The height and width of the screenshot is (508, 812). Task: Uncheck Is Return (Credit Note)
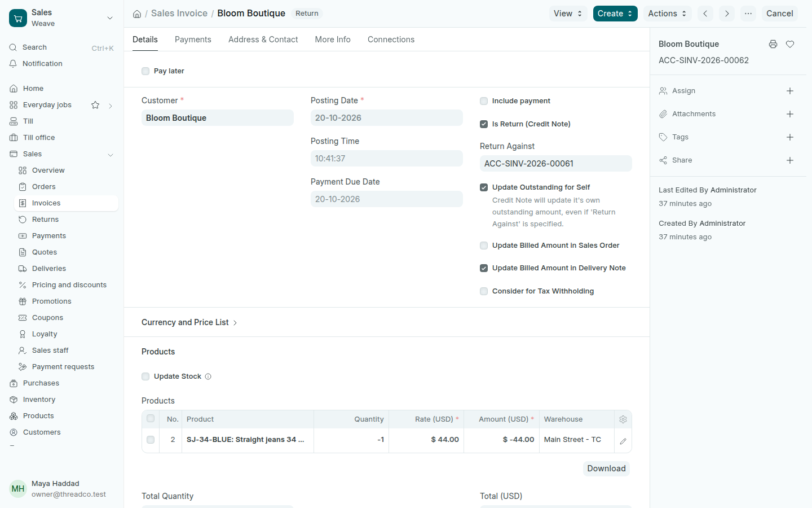click(484, 124)
